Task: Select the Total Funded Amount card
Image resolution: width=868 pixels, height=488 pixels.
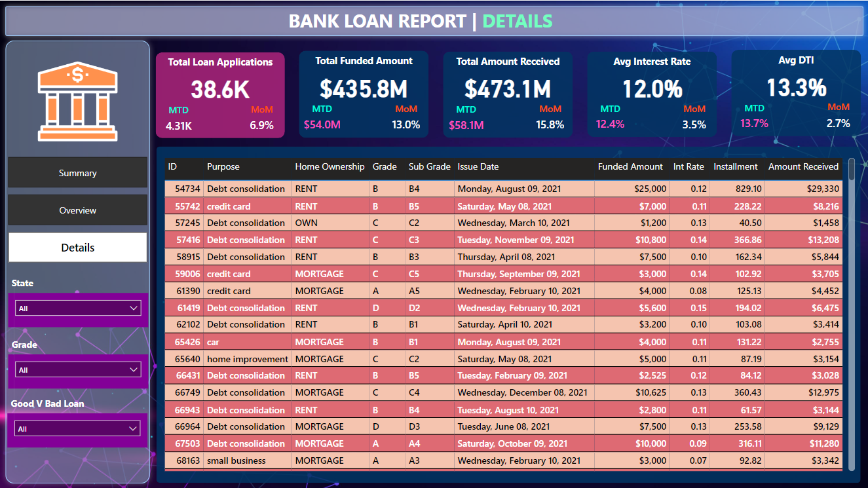Action: [x=364, y=95]
